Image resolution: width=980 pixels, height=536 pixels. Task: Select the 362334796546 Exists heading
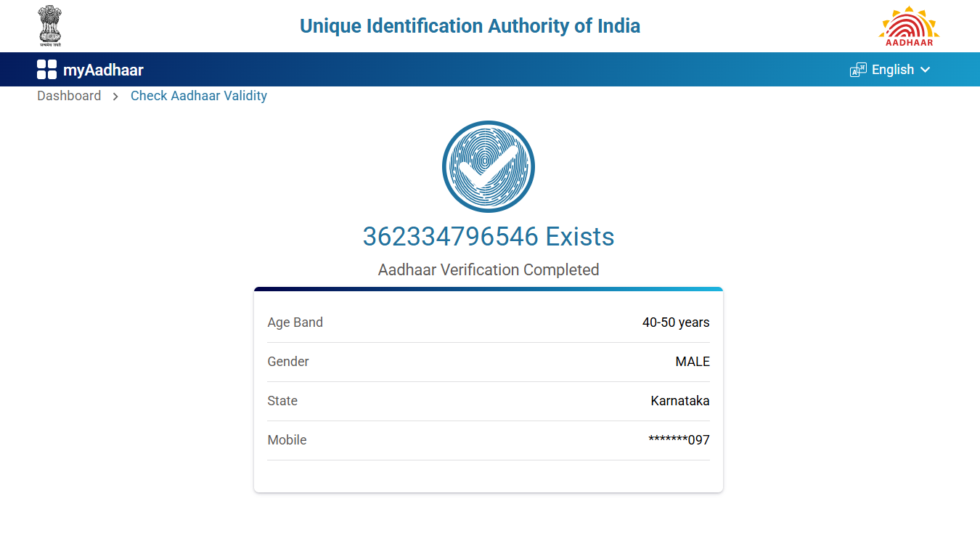click(x=489, y=237)
